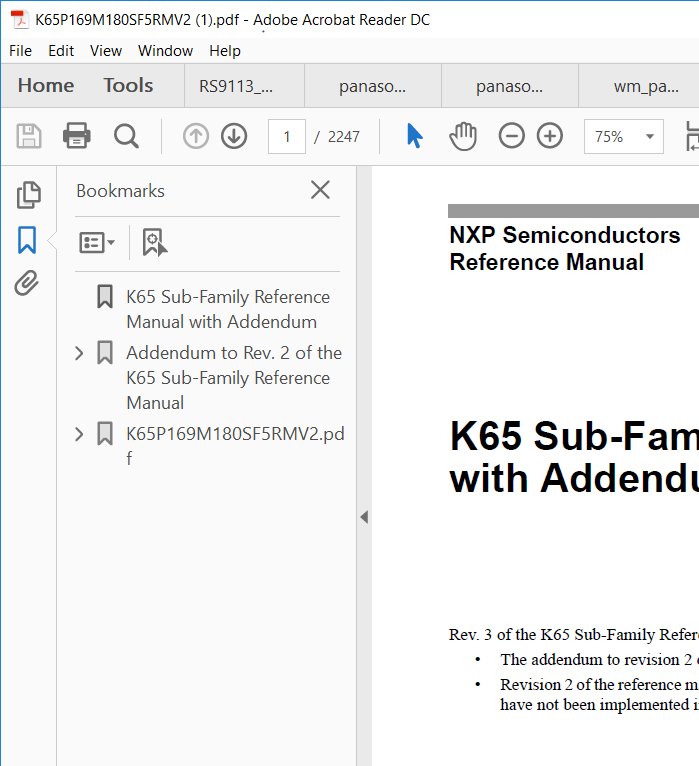The width and height of the screenshot is (699, 766).
Task: Click the Save file toolbar icon
Action: tap(29, 136)
